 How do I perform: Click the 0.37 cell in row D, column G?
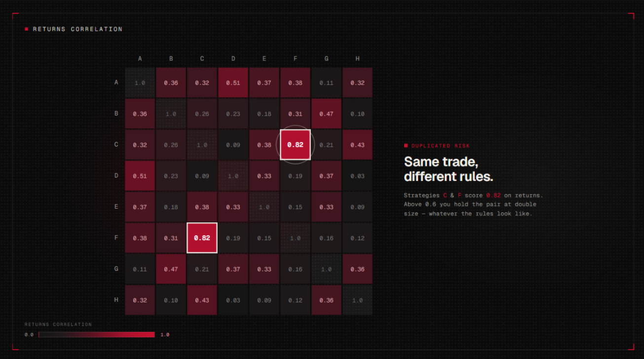coord(326,176)
